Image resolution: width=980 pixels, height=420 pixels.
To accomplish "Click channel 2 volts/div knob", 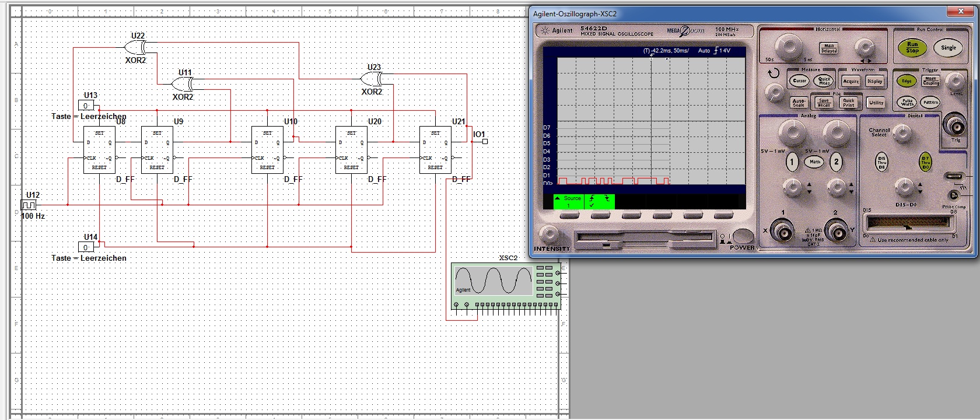I will click(x=836, y=133).
